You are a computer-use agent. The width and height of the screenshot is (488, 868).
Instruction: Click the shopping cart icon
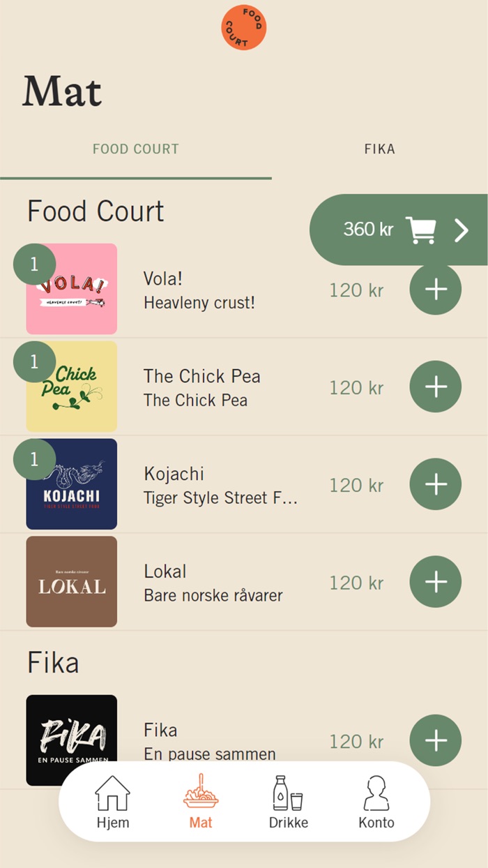[x=423, y=229]
